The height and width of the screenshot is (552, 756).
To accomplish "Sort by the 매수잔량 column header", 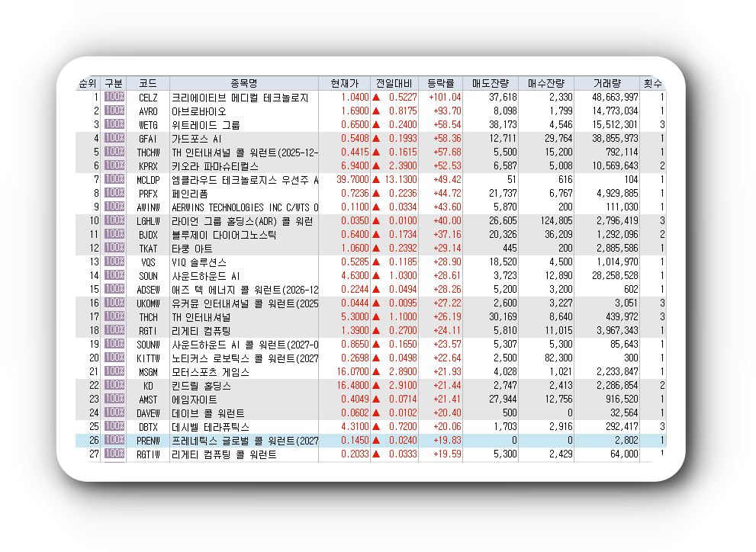I will click(x=546, y=83).
